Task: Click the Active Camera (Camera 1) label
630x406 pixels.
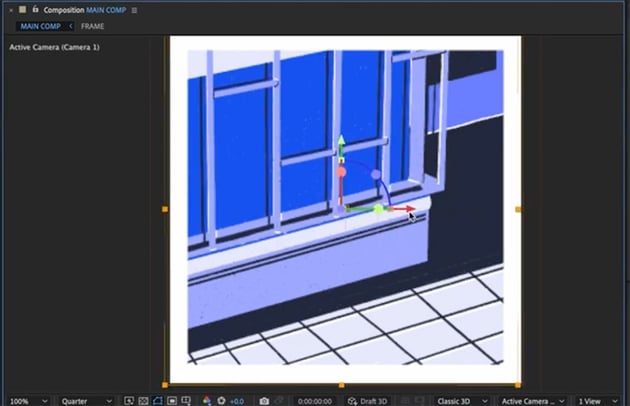Action: click(x=54, y=47)
